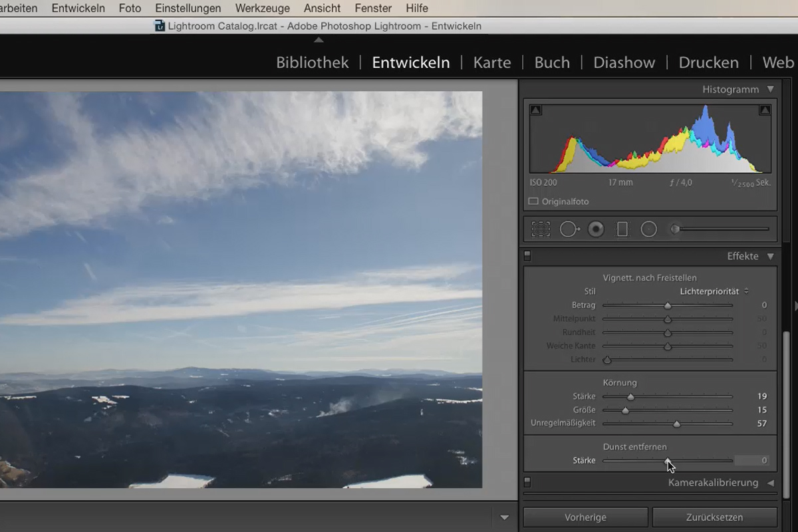Switch to the Karte module

pos(492,63)
